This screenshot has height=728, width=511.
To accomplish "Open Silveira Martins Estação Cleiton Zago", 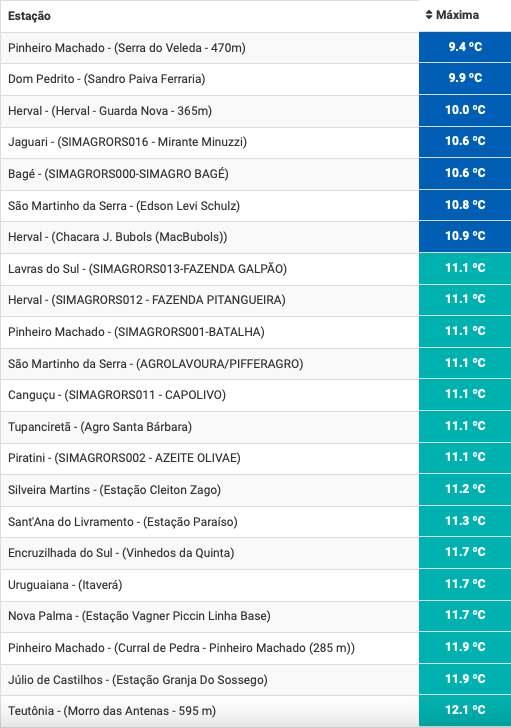I will tap(114, 490).
